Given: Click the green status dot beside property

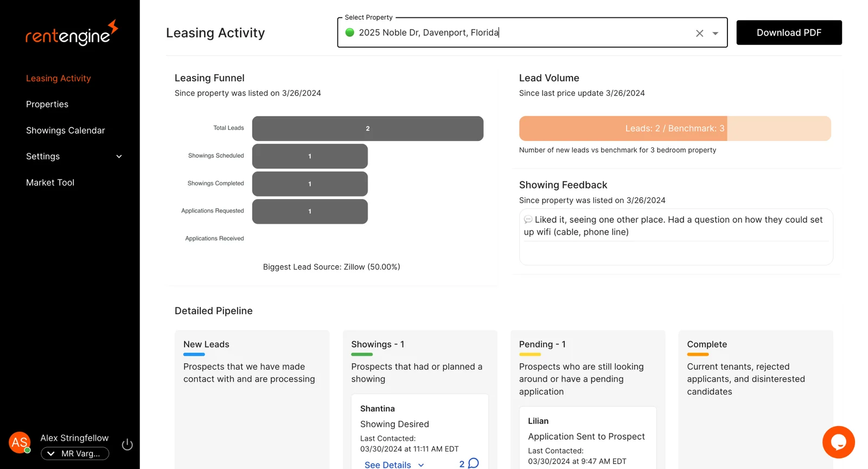Looking at the screenshot, I should pos(350,33).
